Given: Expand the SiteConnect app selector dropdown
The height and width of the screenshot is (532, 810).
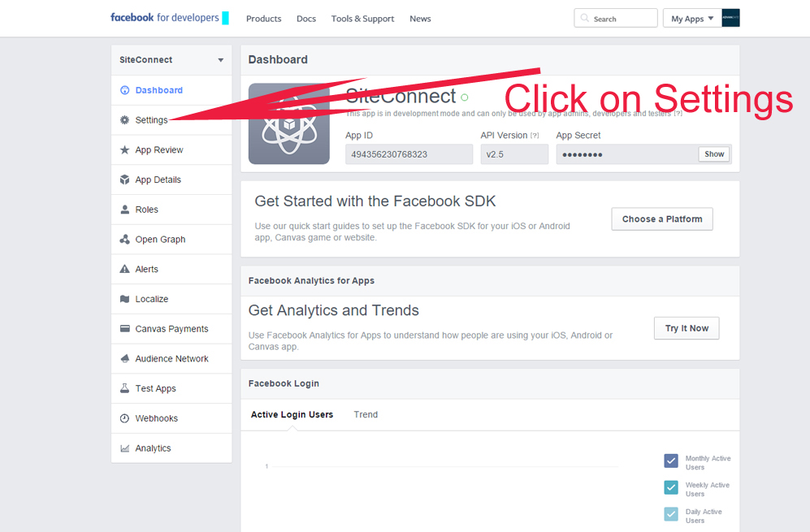Looking at the screenshot, I should pyautogui.click(x=171, y=60).
